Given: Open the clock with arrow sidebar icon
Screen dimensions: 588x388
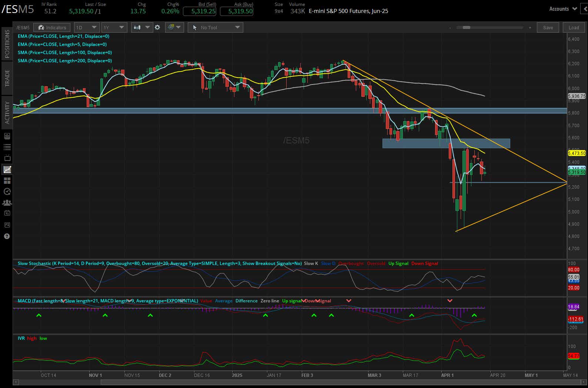Looking at the screenshot, I should coord(7,192).
